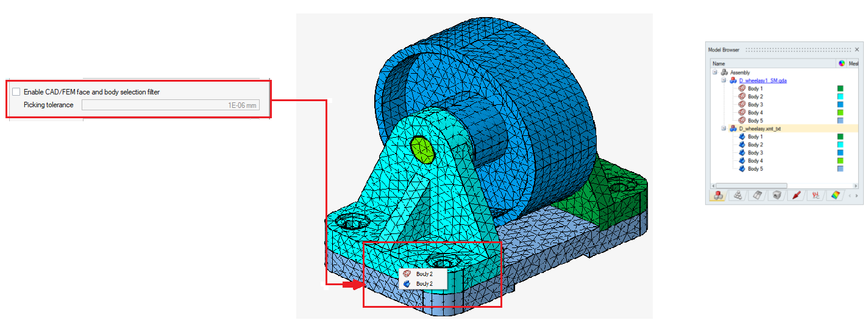Open the red arrow loads browser tab
868x323 pixels.
pos(796,196)
